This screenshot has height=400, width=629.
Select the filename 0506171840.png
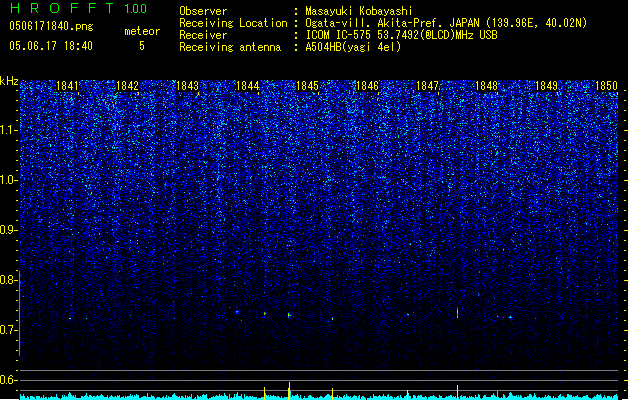[x=51, y=27]
